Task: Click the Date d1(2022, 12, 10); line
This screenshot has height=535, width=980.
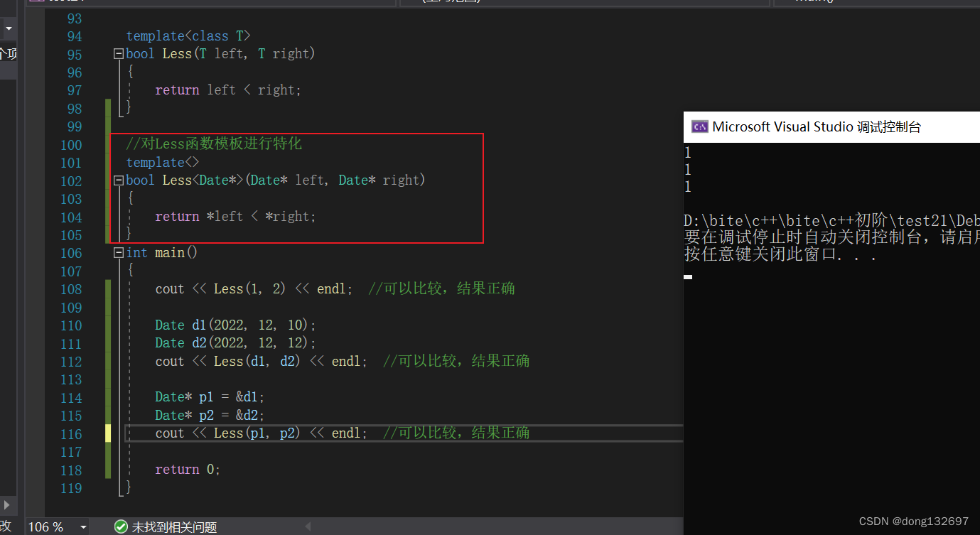Action: click(x=235, y=325)
